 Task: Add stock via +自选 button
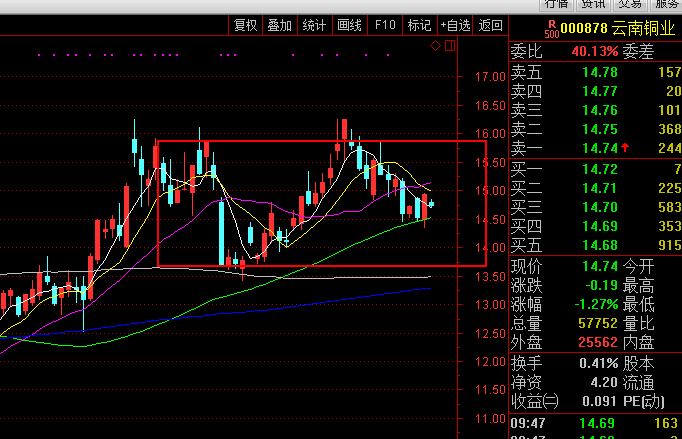[x=454, y=26]
